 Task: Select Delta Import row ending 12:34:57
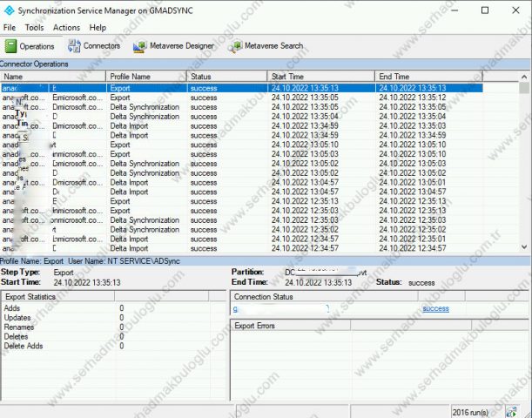pyautogui.click(x=241, y=248)
